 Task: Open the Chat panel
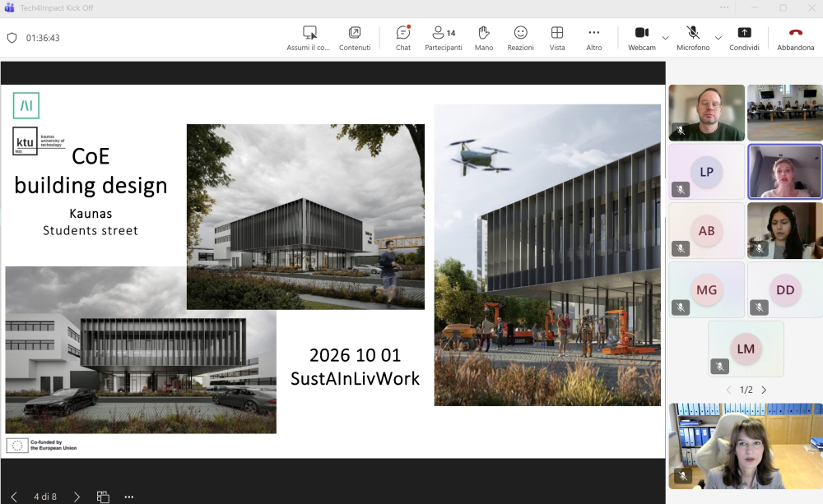pyautogui.click(x=402, y=37)
